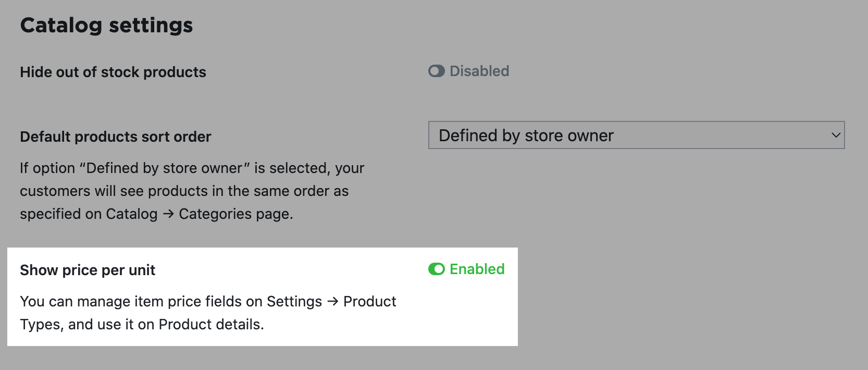Screen dimensions: 868x370
Task: Click the arrow icon between Settings and Product
Action: pos(333,302)
